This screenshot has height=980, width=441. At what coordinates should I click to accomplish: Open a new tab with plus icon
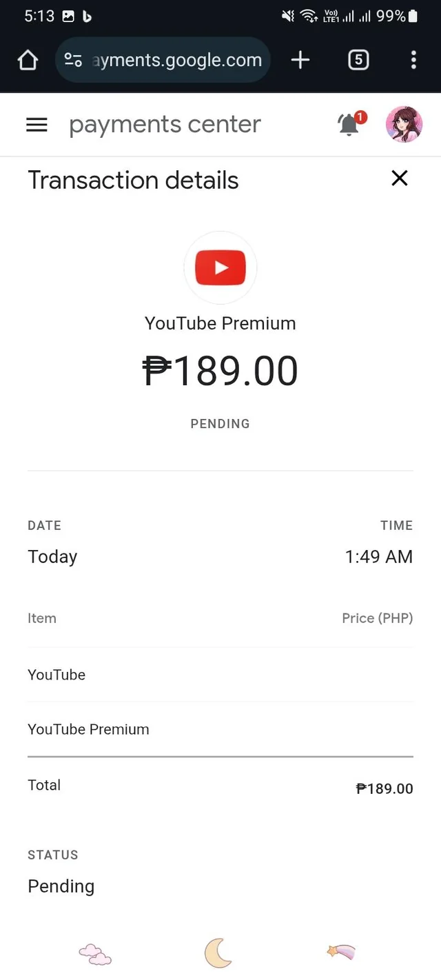coord(300,61)
